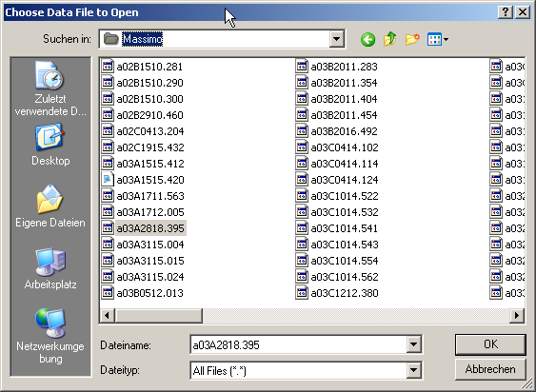Open Netzwerkumgebung location
The image size is (536, 392).
(x=50, y=337)
